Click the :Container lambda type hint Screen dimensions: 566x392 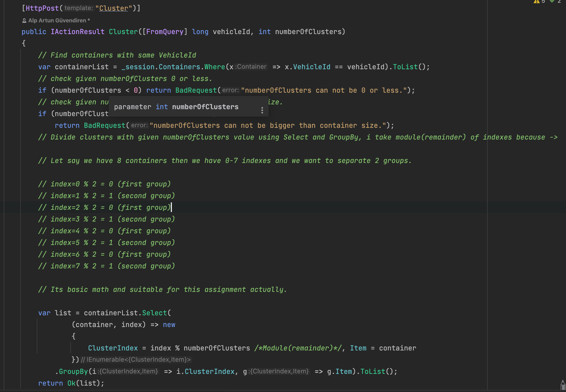251,67
